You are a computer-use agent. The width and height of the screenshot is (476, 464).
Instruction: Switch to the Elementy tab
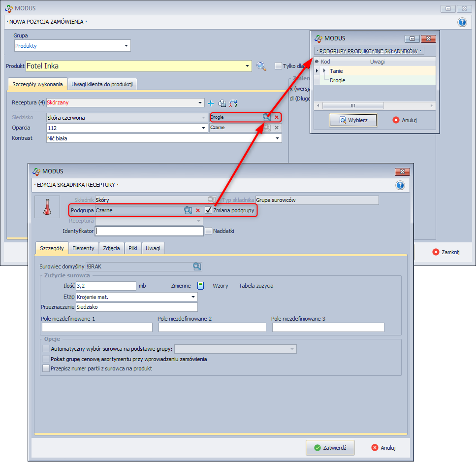click(83, 248)
